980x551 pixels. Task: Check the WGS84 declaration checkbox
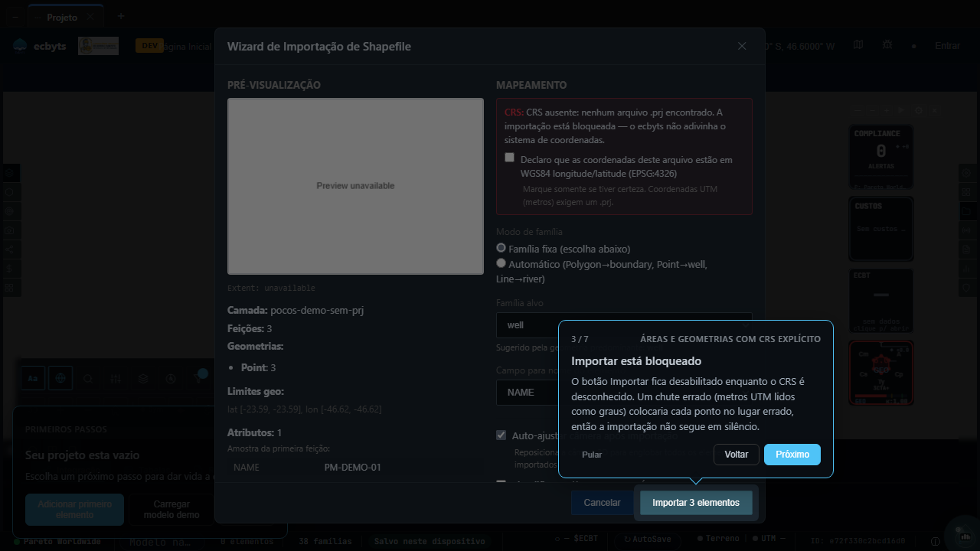pos(510,158)
